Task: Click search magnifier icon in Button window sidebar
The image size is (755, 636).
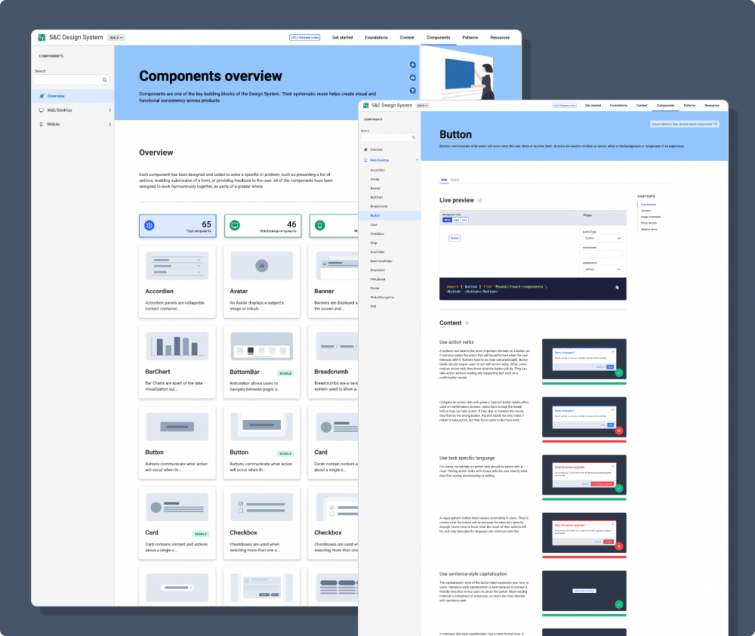Action: point(413,138)
